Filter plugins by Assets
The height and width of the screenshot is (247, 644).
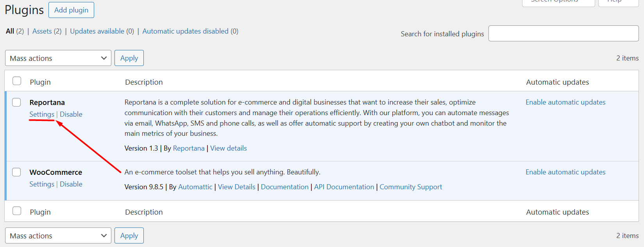pyautogui.click(x=42, y=31)
